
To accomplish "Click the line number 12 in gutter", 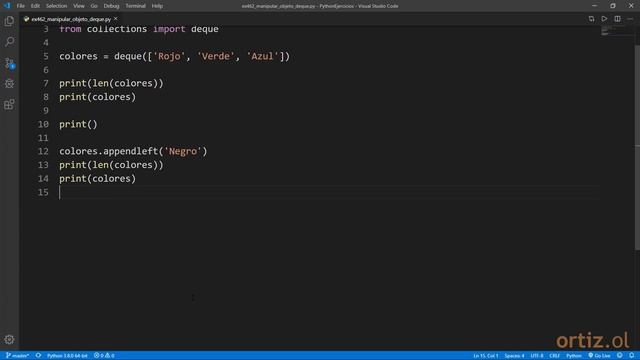I will tap(43, 151).
